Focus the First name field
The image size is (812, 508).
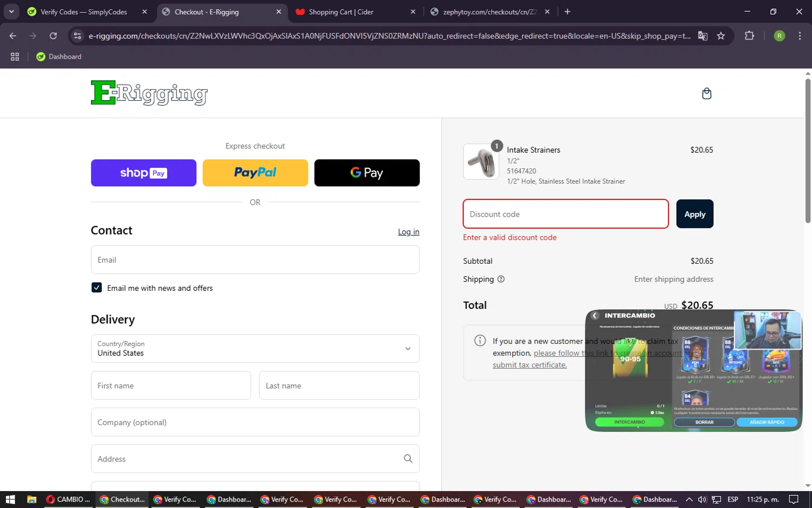pyautogui.click(x=171, y=386)
